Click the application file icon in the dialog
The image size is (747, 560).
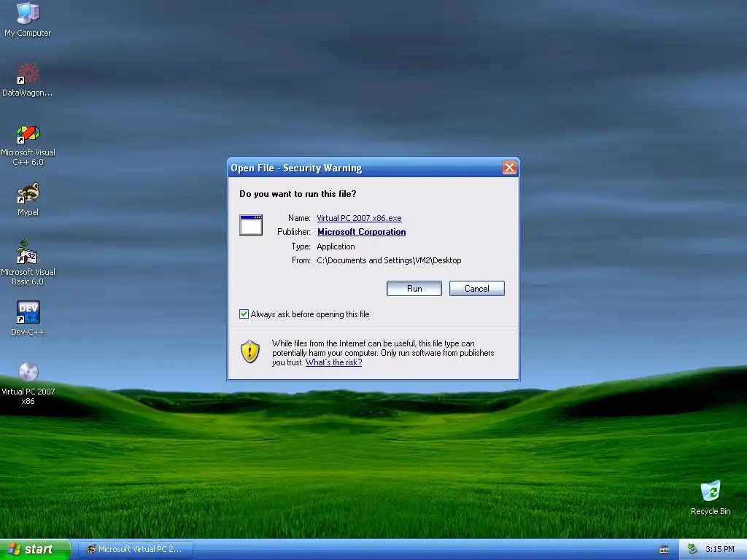coord(251,225)
